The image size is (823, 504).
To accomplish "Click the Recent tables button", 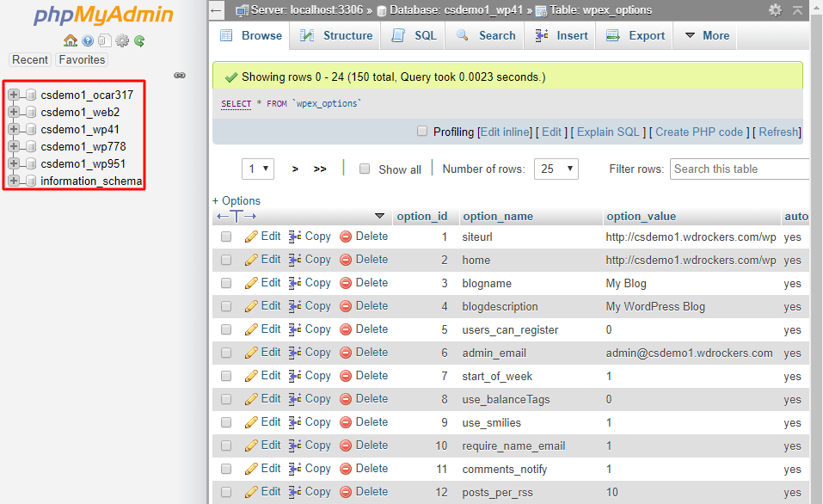I will 30,60.
